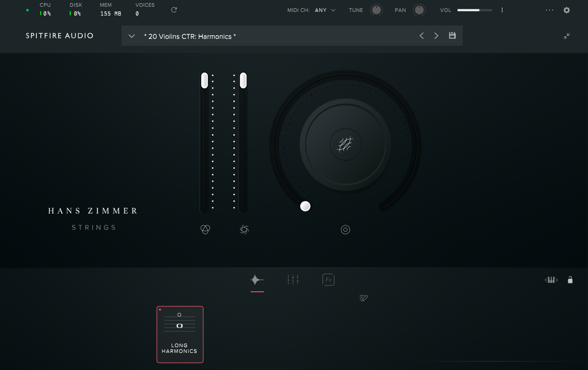Click the pencil edit articulations icon

coord(363,298)
